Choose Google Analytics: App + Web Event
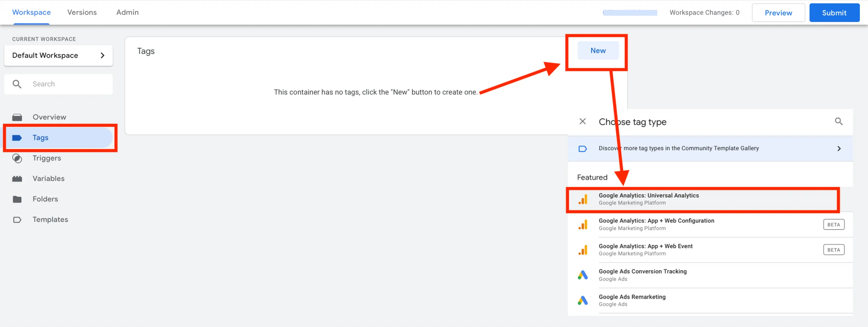868x327 pixels. (710, 250)
